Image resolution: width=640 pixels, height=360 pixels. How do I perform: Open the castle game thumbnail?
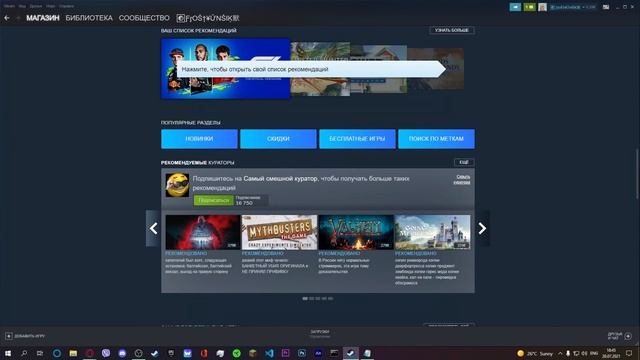pos(432,232)
